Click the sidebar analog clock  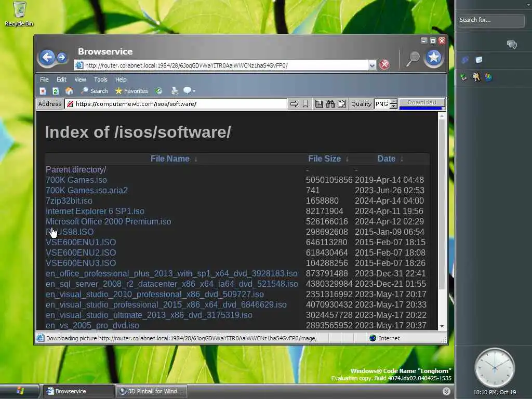tap(495, 367)
